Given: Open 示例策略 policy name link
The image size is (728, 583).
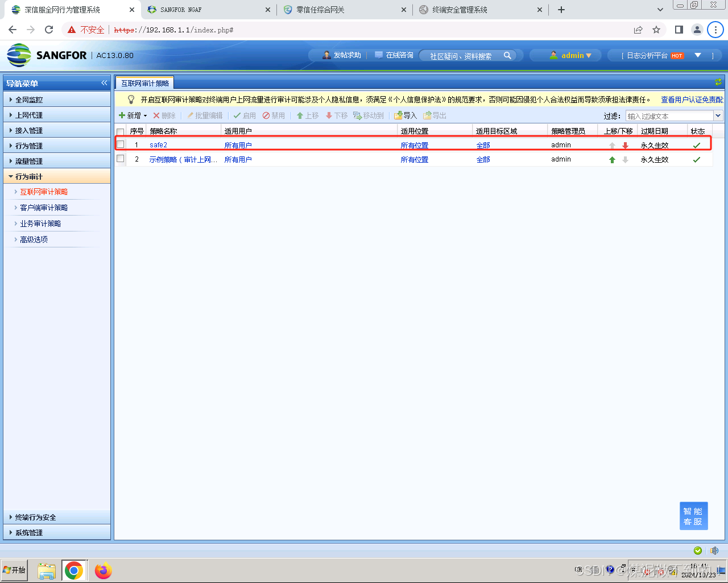Looking at the screenshot, I should [183, 160].
